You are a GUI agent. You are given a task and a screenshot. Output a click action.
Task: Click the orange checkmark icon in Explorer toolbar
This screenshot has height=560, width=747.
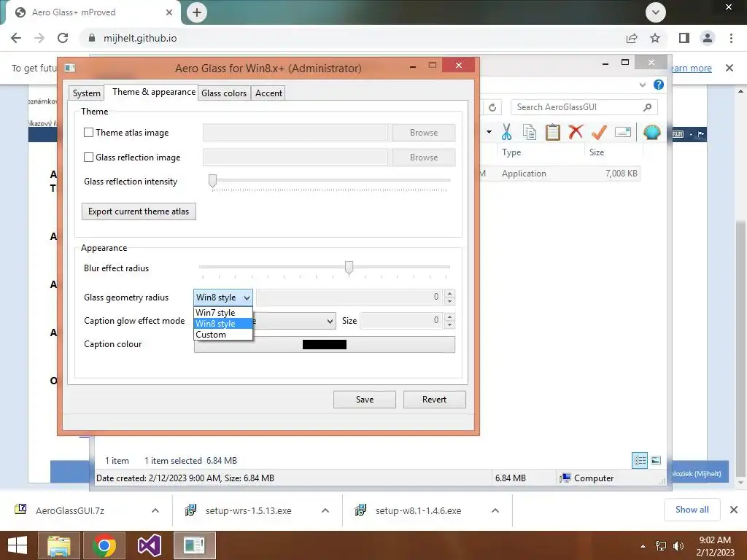(599, 132)
